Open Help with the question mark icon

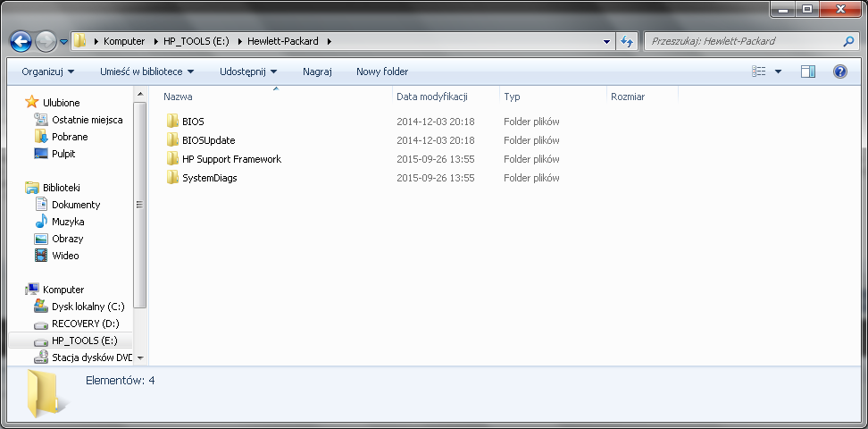click(x=839, y=71)
